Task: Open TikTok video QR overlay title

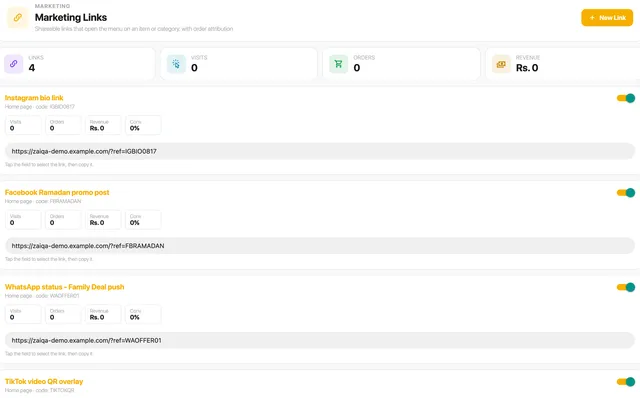Action: coord(44,381)
